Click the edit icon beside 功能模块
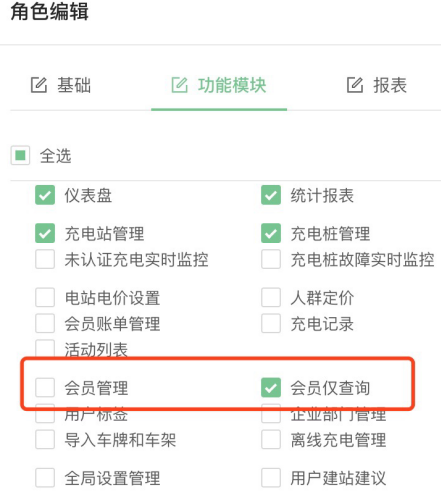Screen dimensions: 441x499 pyautogui.click(x=180, y=85)
